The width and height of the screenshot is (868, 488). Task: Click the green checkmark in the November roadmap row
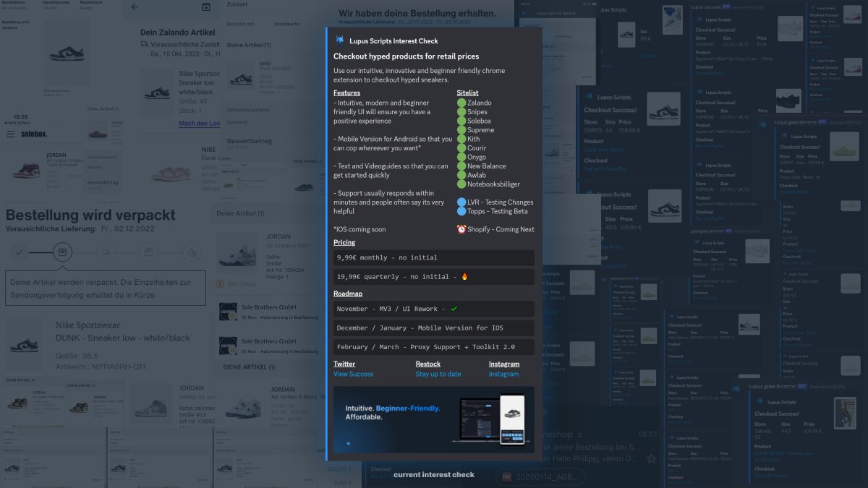454,309
